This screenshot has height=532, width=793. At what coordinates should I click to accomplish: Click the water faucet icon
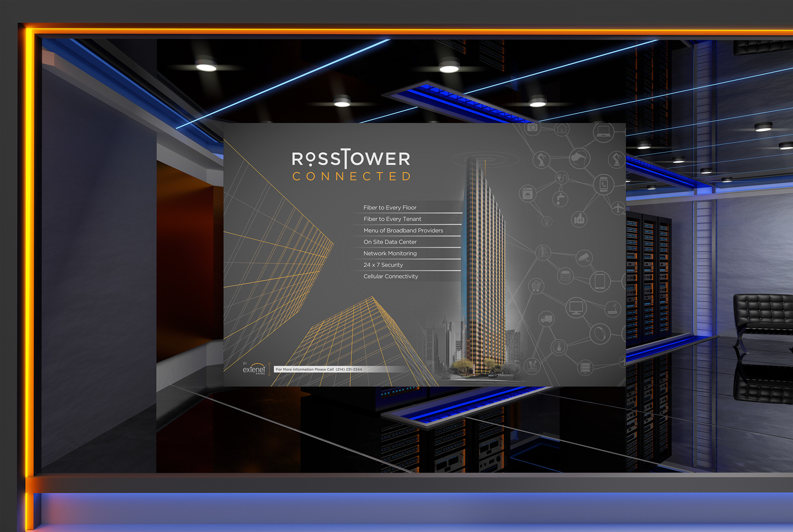click(560, 199)
